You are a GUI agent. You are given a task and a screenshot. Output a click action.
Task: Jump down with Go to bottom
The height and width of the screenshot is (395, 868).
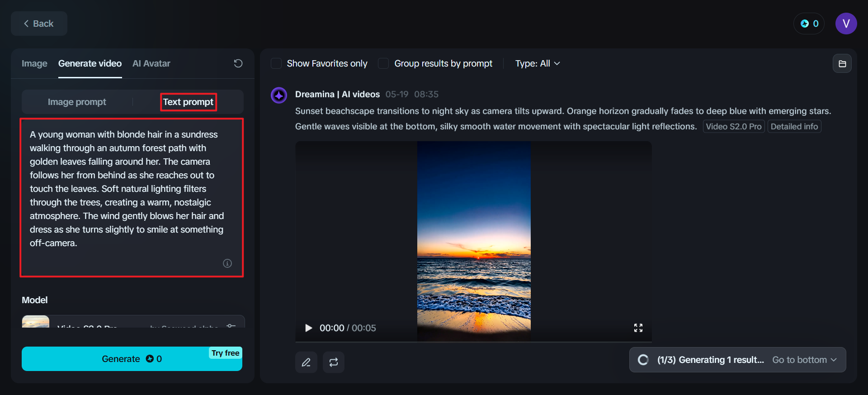pos(805,360)
